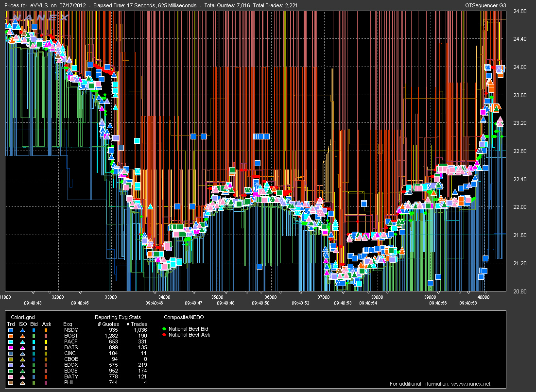Click the BOST exchange name
The width and height of the screenshot is (536, 392).
(x=71, y=336)
